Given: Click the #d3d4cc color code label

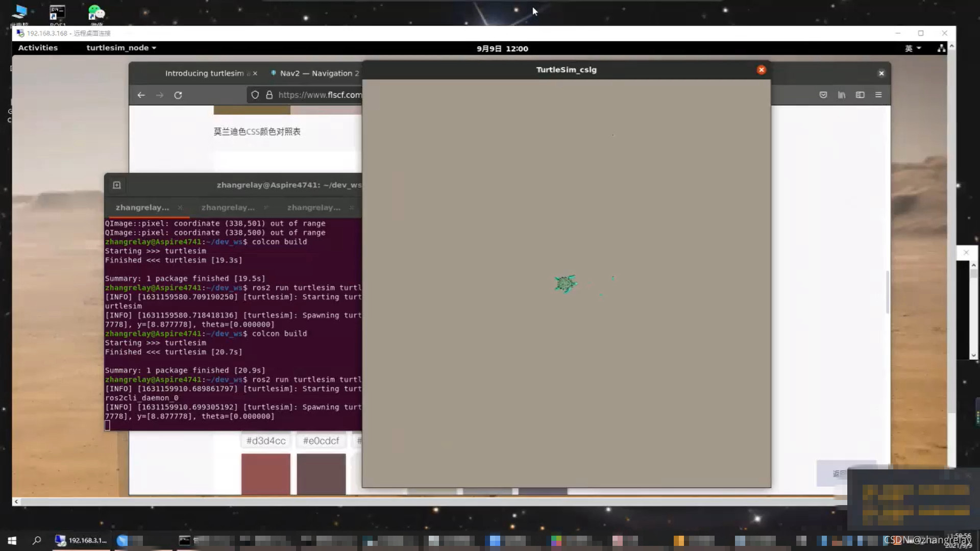Looking at the screenshot, I should (266, 441).
